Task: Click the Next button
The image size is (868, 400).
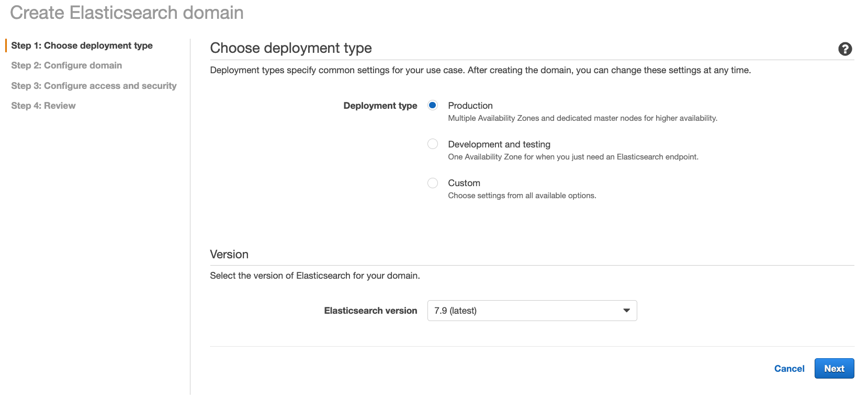Action: click(834, 368)
